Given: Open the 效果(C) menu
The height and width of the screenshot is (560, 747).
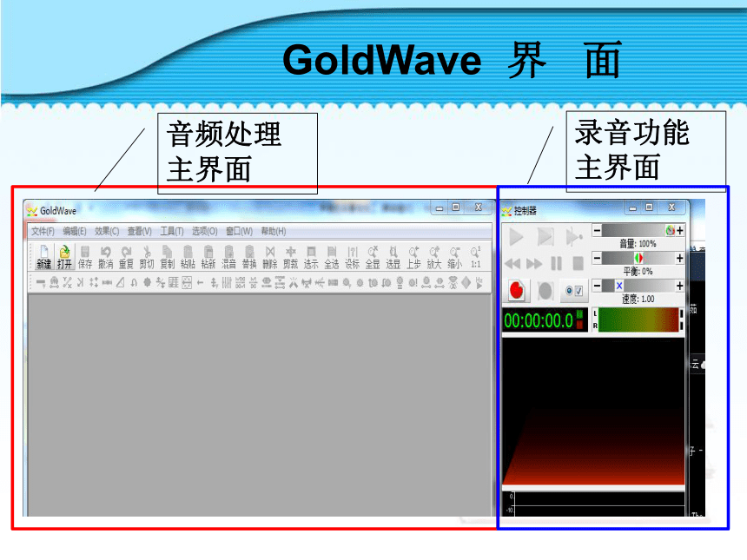Looking at the screenshot, I should pos(107,232).
